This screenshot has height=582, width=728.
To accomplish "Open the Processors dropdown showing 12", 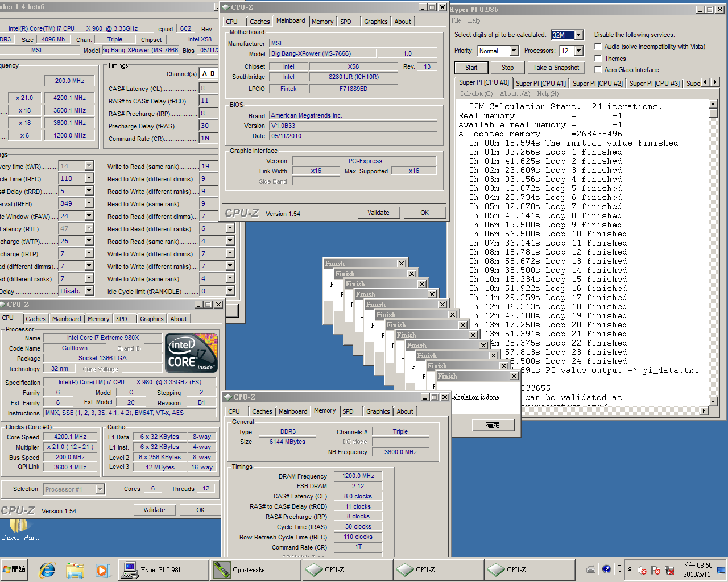I will [x=578, y=51].
